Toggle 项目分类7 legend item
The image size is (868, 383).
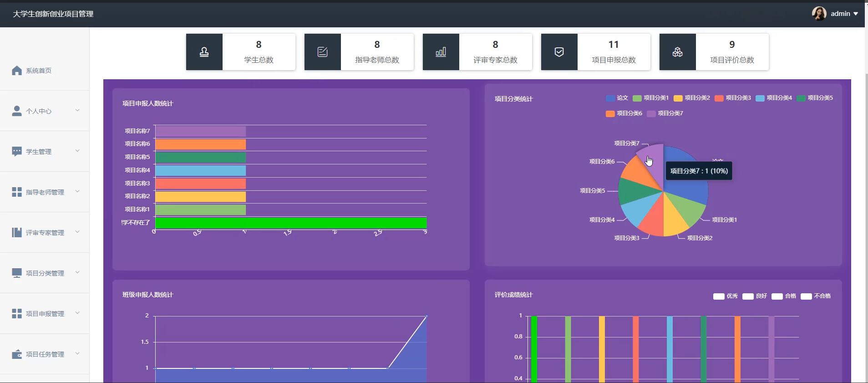665,113
